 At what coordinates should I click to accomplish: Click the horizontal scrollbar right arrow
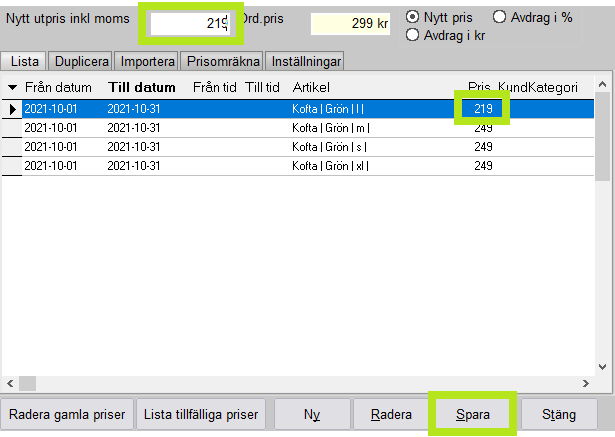585,383
